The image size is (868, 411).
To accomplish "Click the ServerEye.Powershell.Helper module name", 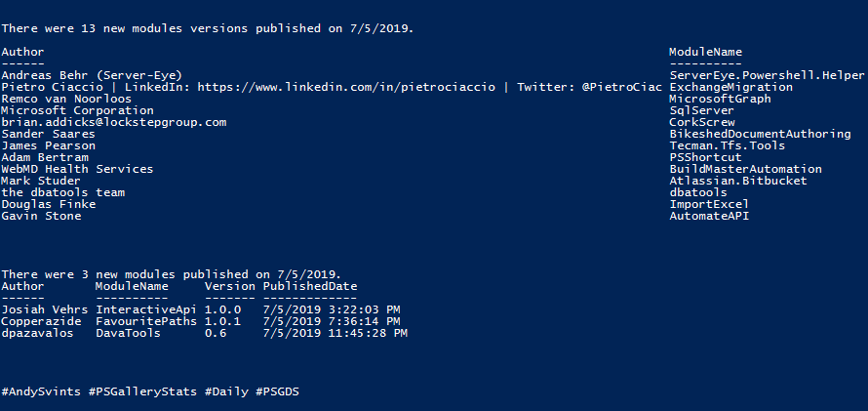I will click(767, 75).
